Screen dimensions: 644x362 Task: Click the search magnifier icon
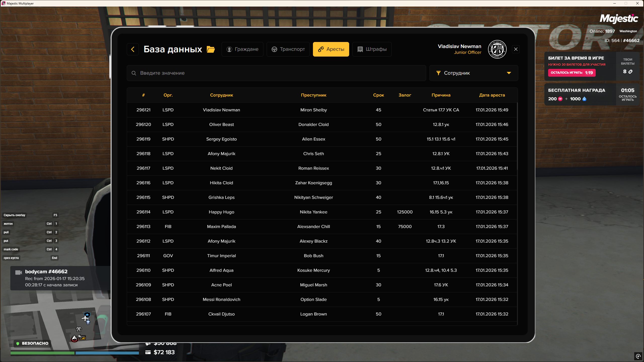(134, 73)
